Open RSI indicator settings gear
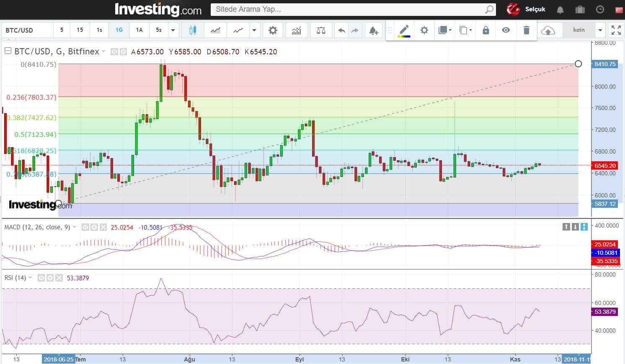 50,278
